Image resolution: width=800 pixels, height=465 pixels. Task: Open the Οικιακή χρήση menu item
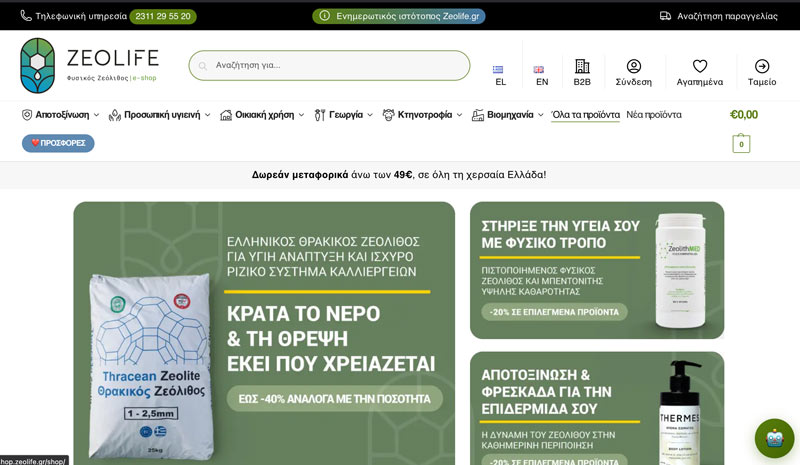point(264,115)
